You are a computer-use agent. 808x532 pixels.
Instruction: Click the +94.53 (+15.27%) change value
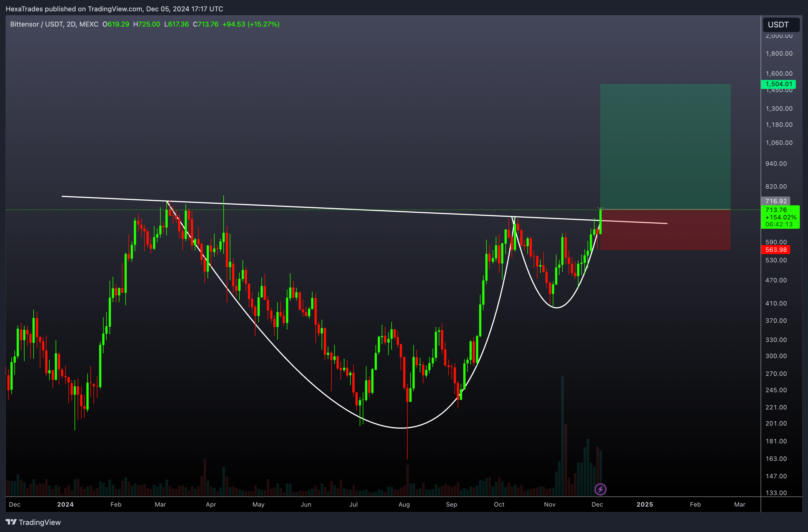(251, 24)
